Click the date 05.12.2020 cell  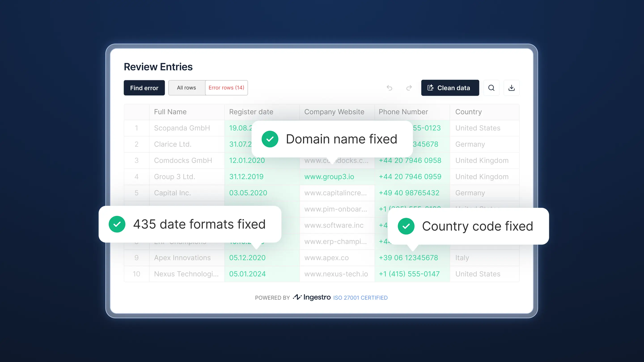click(x=262, y=258)
